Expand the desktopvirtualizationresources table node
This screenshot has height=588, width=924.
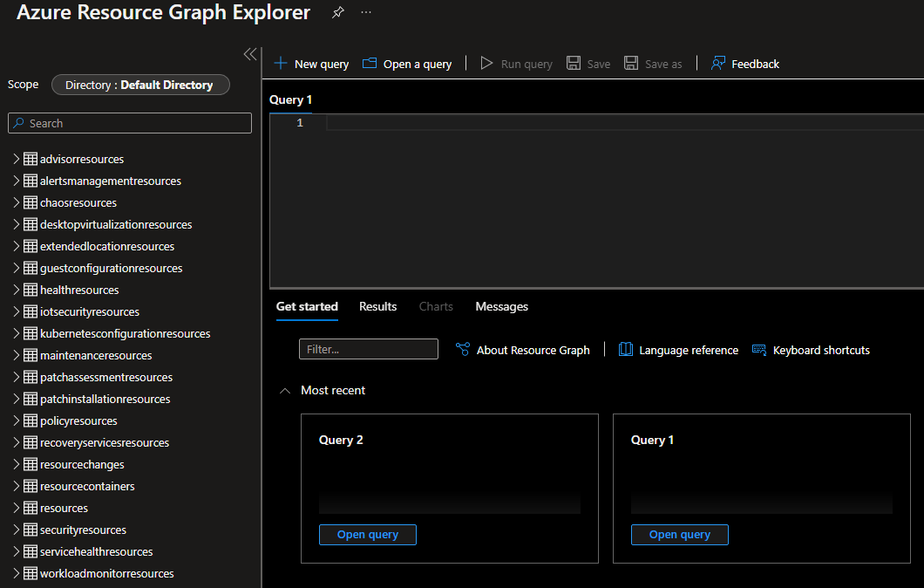17,224
